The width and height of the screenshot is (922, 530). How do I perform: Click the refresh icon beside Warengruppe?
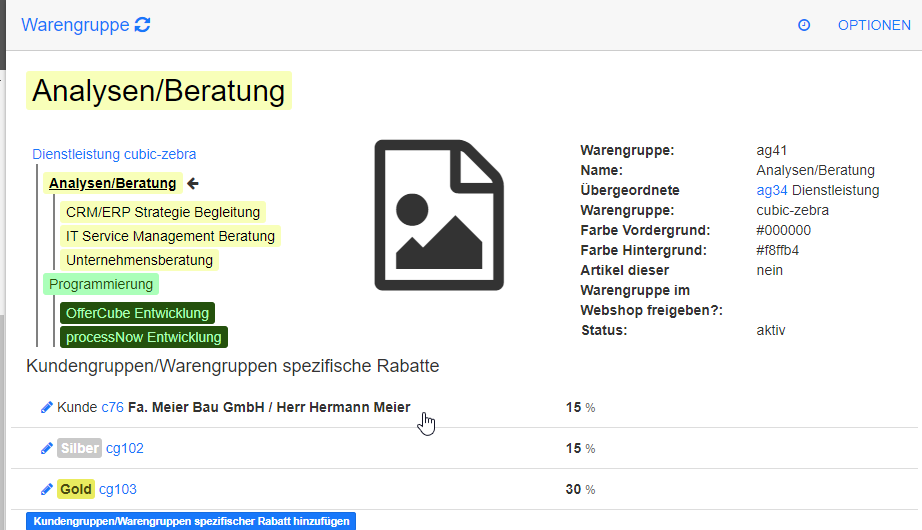click(142, 25)
